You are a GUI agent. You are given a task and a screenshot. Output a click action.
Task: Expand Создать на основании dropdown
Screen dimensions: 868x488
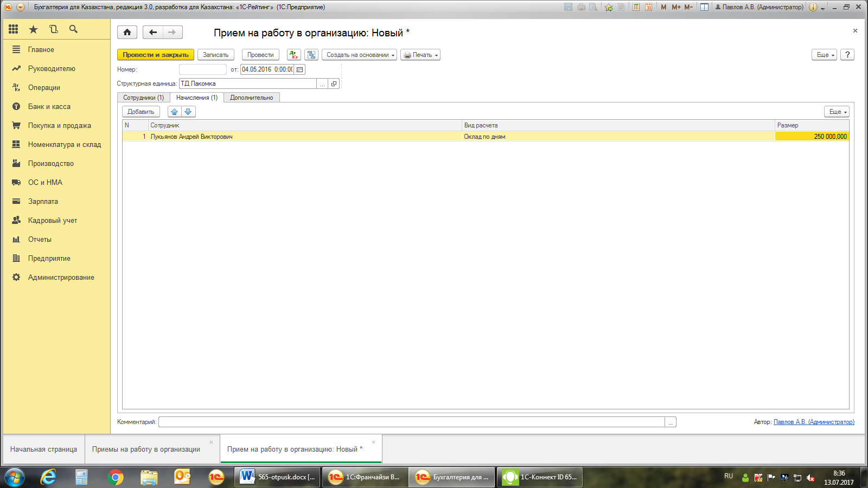(359, 55)
